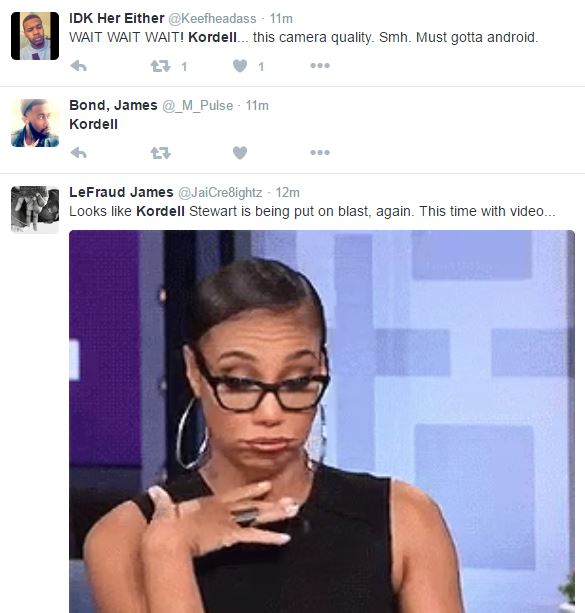This screenshot has width=585, height=613.
Task: Open the GIF in LeFraud James tweet
Action: [x=322, y=421]
